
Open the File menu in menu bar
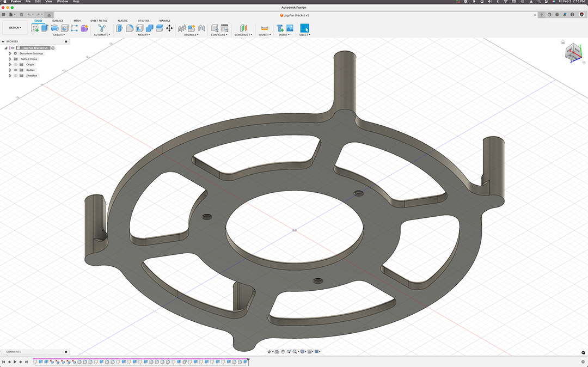point(28,2)
